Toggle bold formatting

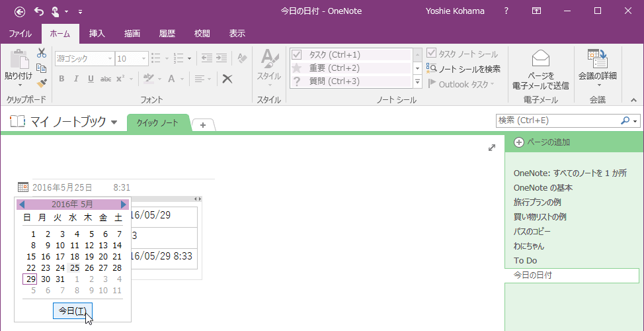61,79
